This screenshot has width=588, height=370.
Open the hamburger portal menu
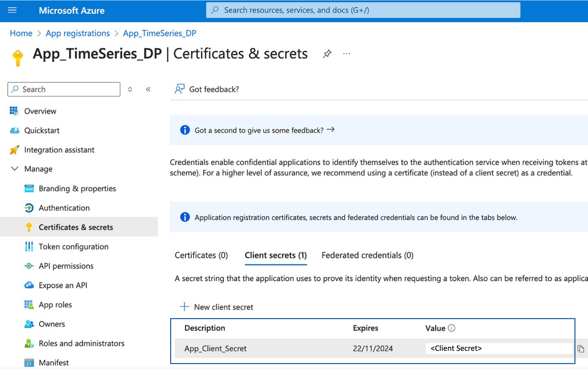pyautogui.click(x=12, y=10)
